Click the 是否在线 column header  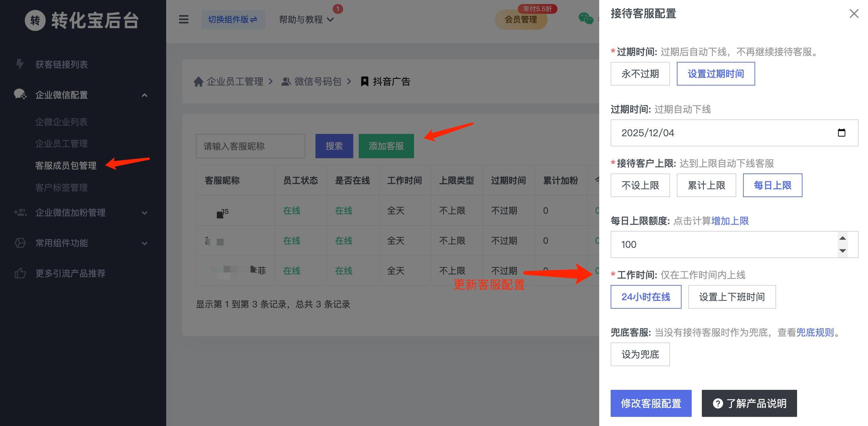352,181
